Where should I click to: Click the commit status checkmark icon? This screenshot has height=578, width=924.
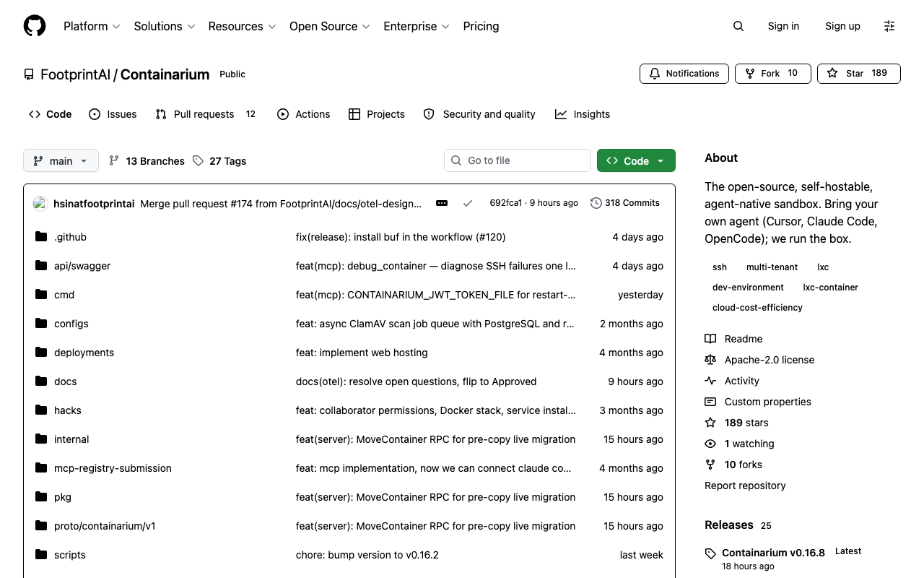[468, 203]
